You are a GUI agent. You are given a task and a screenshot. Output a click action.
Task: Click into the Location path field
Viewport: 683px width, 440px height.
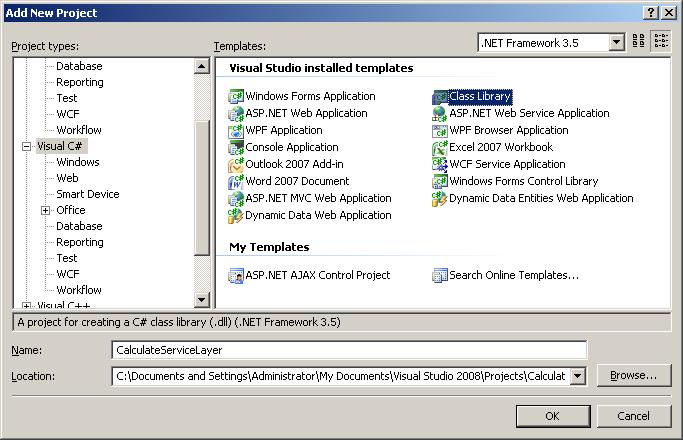tap(341, 376)
